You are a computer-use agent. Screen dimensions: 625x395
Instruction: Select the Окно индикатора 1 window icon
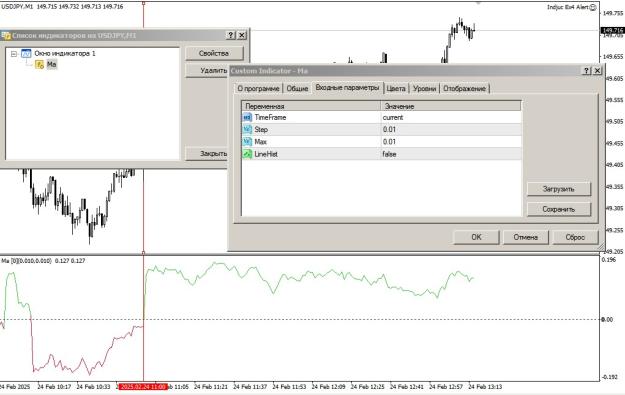pyautogui.click(x=26, y=53)
